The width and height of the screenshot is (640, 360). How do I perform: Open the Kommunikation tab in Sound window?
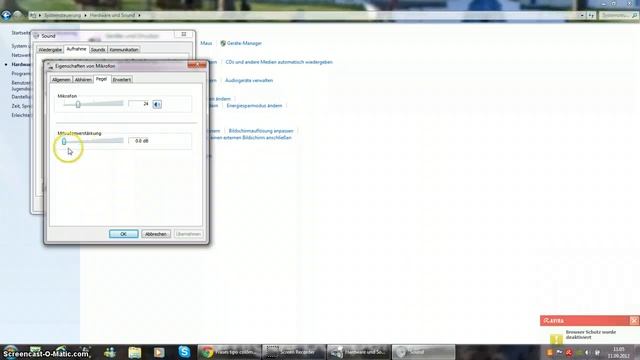124,50
